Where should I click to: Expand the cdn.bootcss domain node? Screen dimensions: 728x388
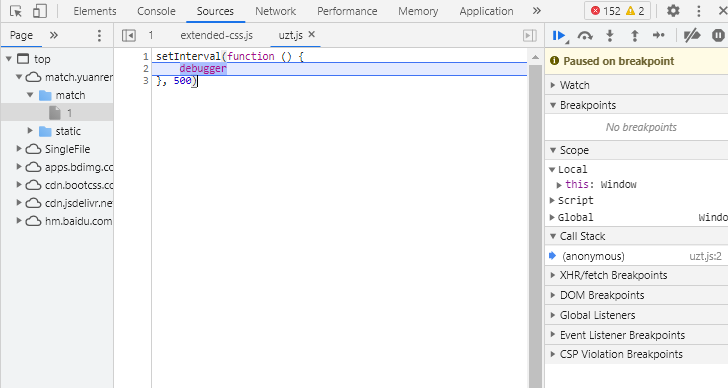tap(19, 185)
